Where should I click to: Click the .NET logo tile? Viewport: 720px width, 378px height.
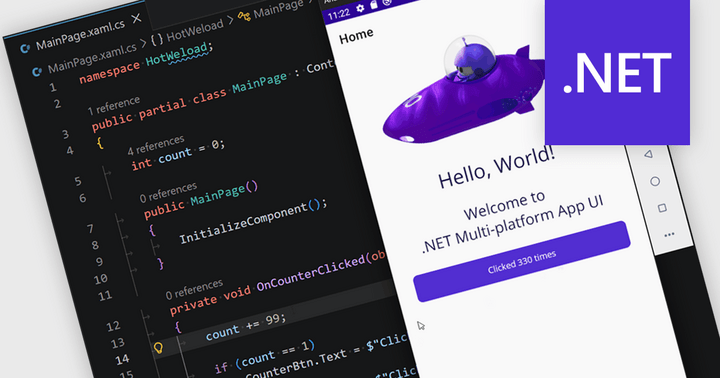click(x=617, y=72)
